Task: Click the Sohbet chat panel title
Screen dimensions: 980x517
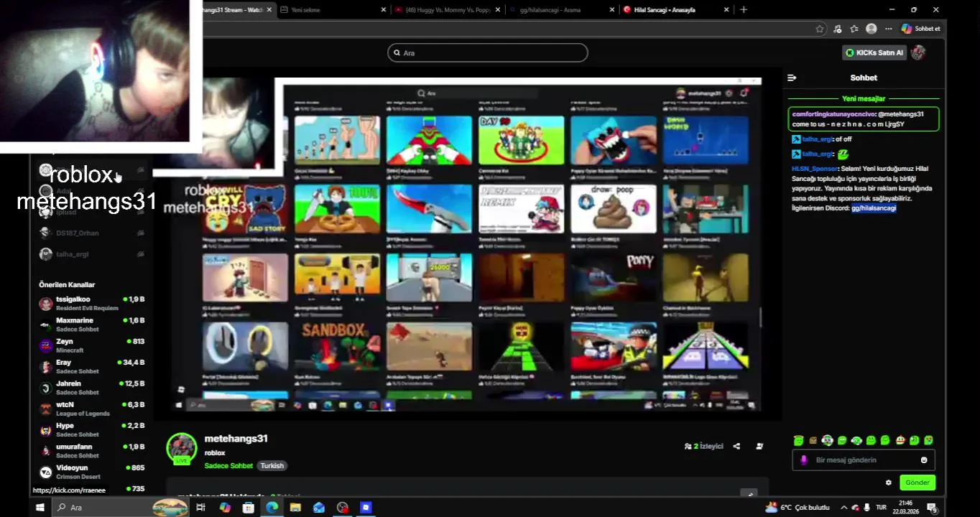Action: pos(864,78)
